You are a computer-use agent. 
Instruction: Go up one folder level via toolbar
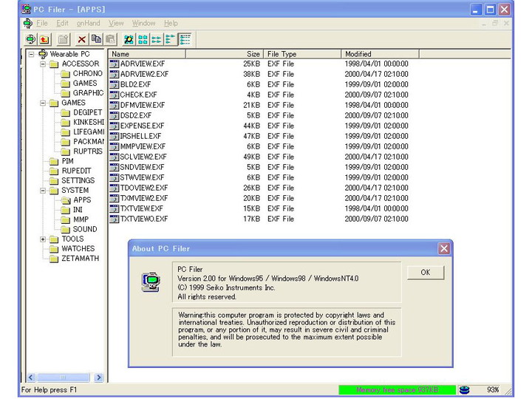[x=44, y=39]
